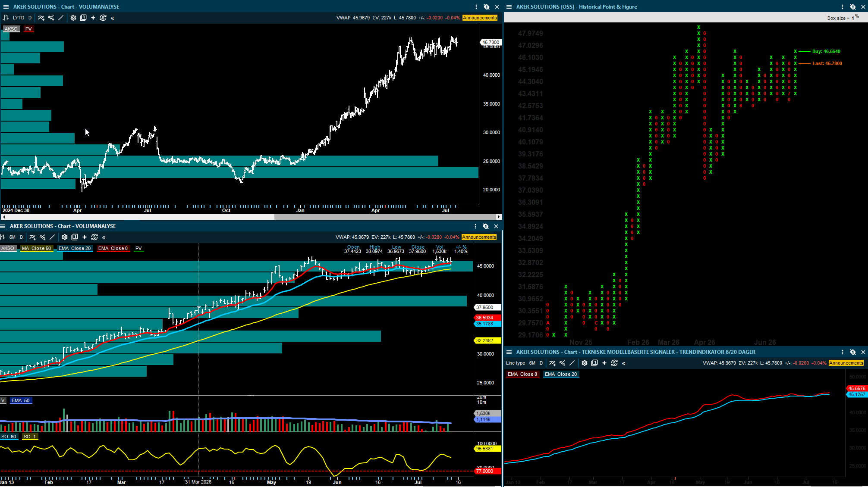Open 6M period dropdown in TRENDINDIKATOR chart
Image resolution: width=868 pixels, height=487 pixels.
click(x=532, y=363)
